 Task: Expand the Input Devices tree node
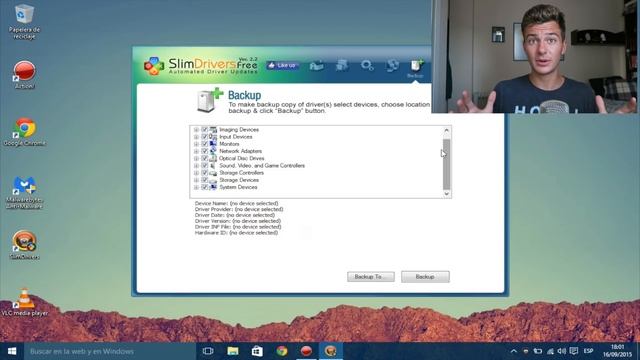tap(196, 137)
